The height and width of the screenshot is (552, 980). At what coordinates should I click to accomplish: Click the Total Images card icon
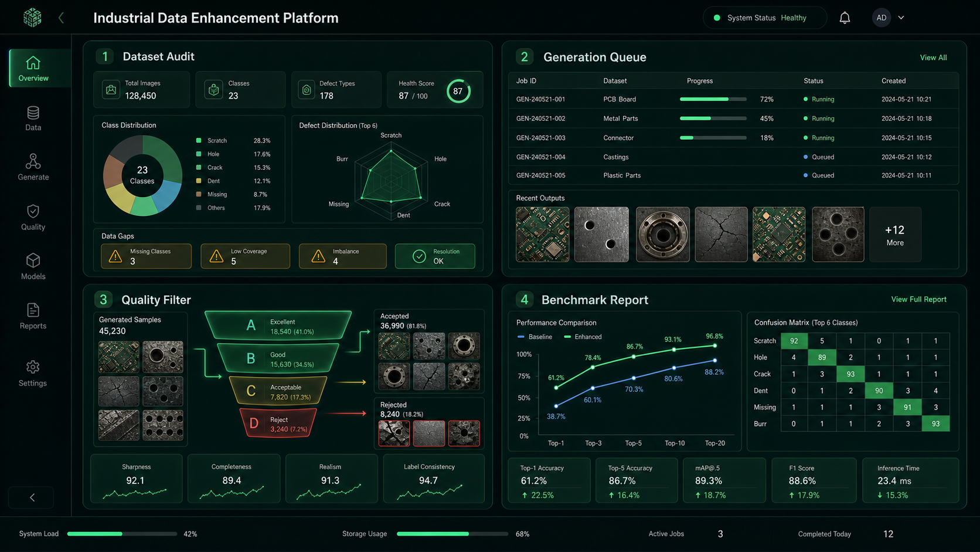(x=111, y=90)
